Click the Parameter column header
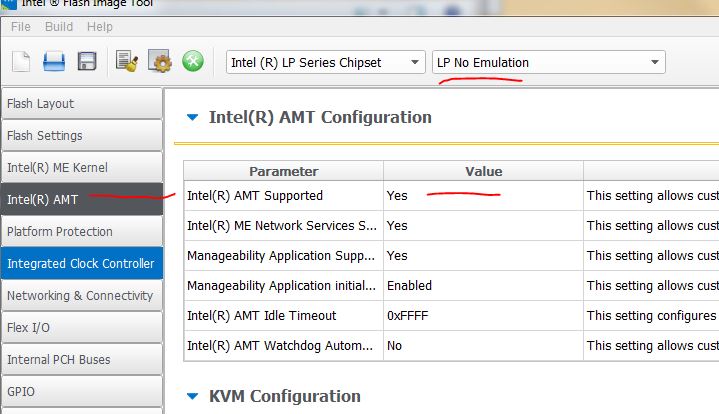Screen dimensions: 719x414 pos(283,171)
